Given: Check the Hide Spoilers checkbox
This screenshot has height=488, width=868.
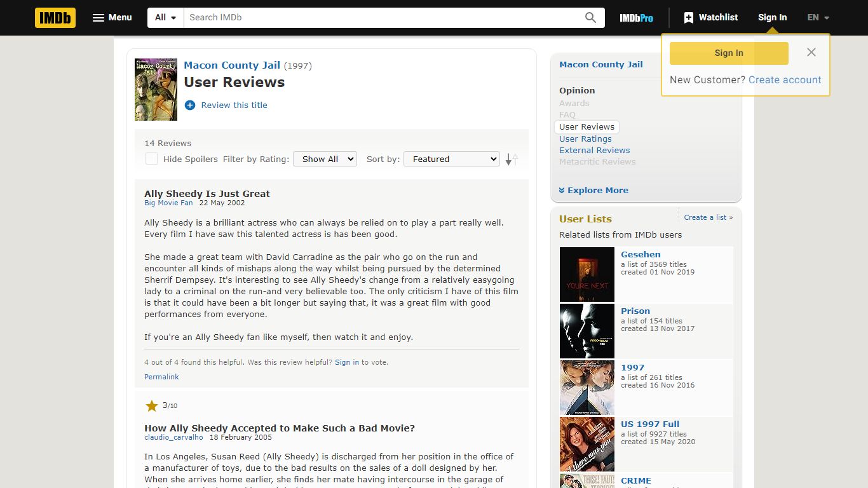Looking at the screenshot, I should click(x=151, y=159).
